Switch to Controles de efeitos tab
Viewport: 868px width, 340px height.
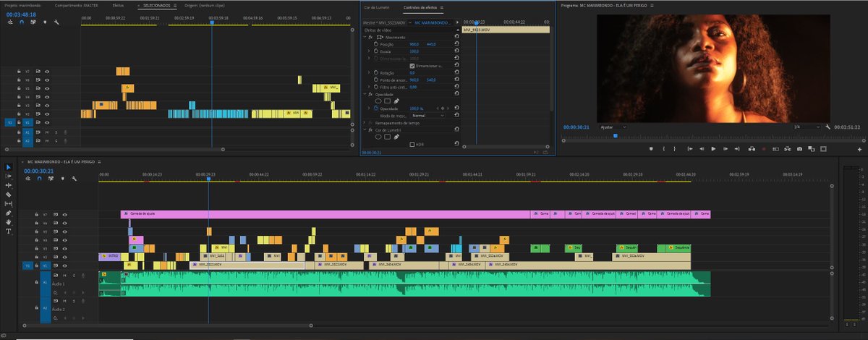pos(420,7)
